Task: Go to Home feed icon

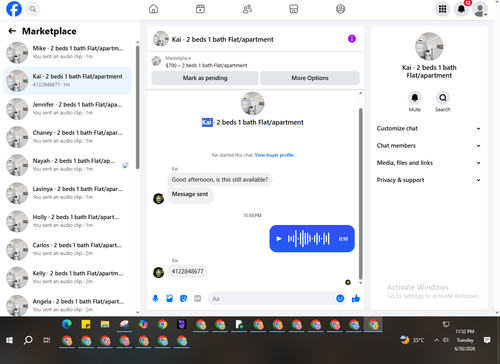Action: pos(153,9)
